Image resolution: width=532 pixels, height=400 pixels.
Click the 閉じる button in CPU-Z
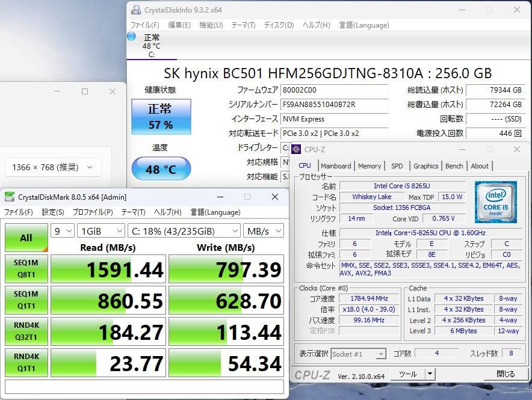[x=506, y=374]
